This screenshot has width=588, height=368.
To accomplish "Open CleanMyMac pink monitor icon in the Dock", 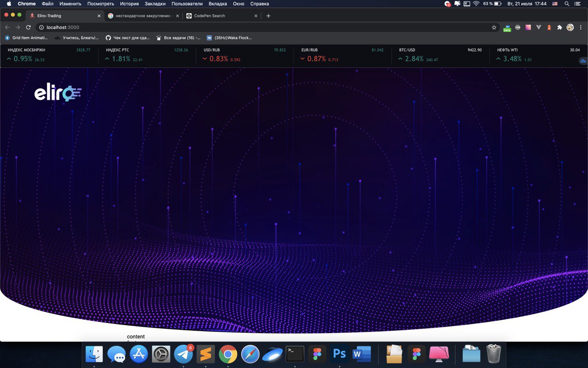I will [439, 354].
